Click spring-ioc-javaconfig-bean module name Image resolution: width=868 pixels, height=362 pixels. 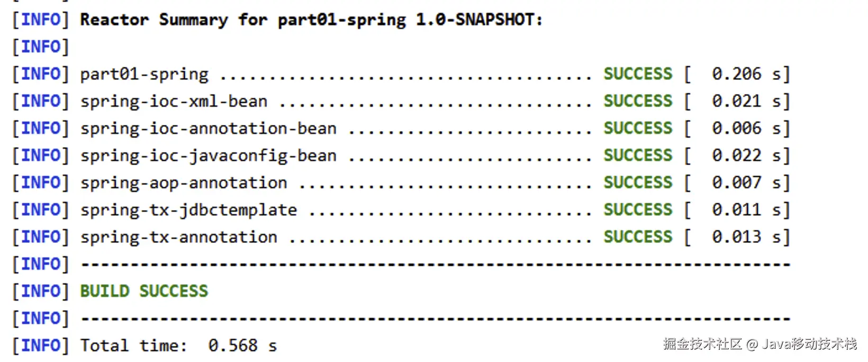click(x=208, y=156)
